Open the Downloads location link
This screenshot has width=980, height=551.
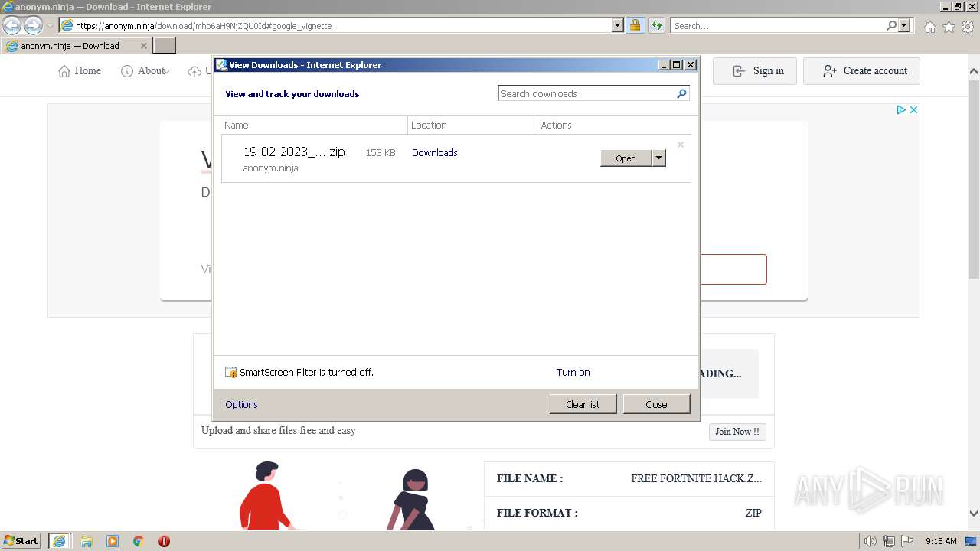click(x=434, y=152)
